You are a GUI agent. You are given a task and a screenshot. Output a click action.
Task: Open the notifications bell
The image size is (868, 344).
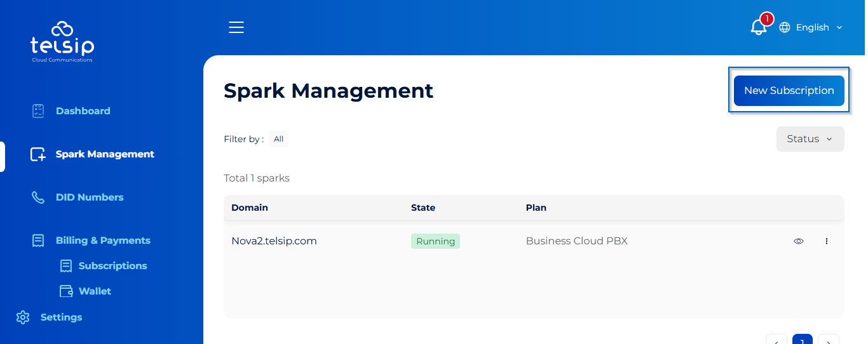tap(758, 27)
